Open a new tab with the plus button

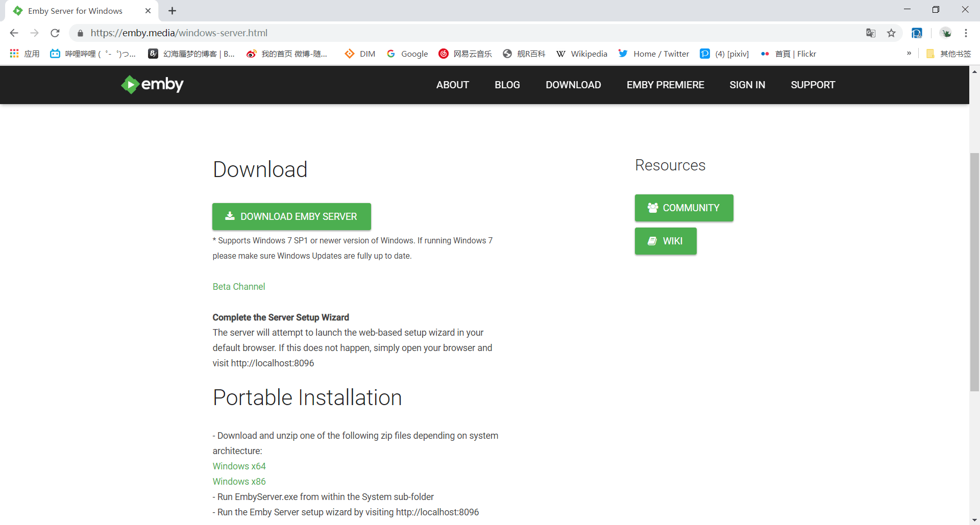coord(173,11)
